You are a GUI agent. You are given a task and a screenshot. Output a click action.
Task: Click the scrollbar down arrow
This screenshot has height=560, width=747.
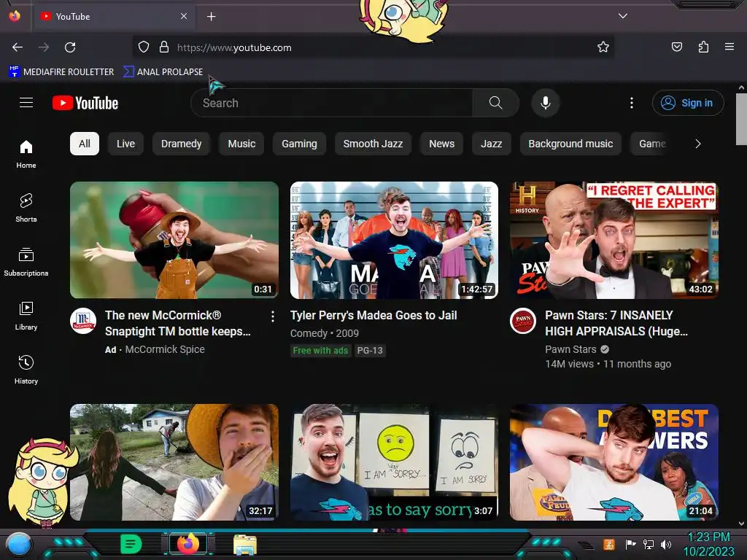pos(741,524)
